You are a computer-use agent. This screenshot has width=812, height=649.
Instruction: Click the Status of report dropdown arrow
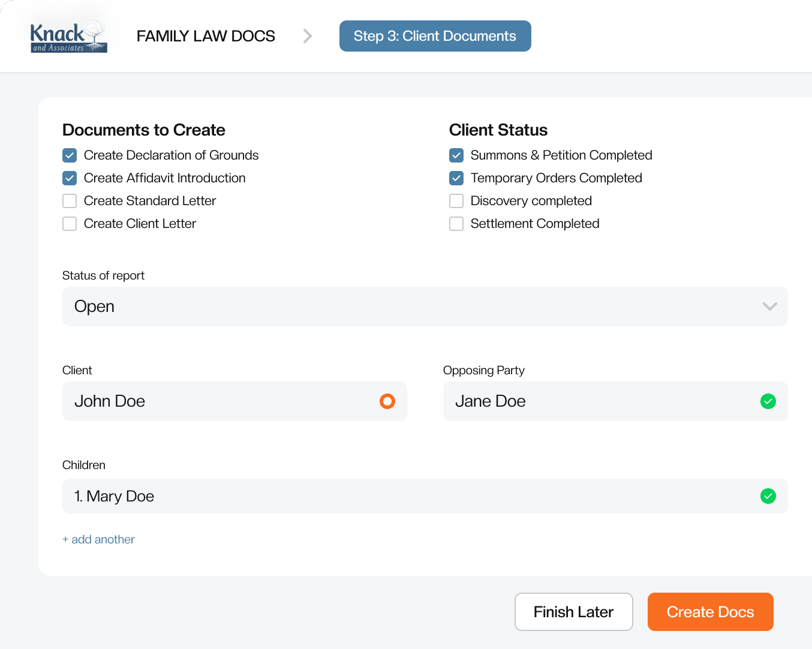tap(770, 307)
